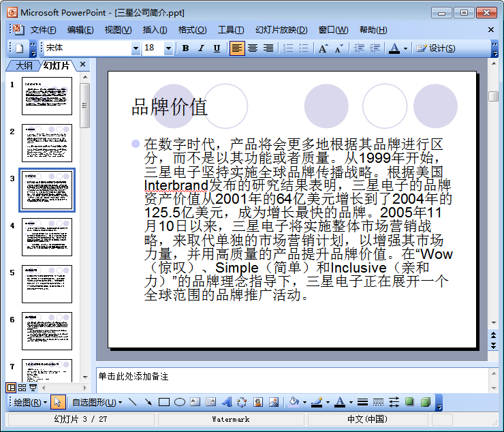This screenshot has height=432, width=504.
Task: Toggle Align Left paragraph button
Action: pyautogui.click(x=237, y=48)
